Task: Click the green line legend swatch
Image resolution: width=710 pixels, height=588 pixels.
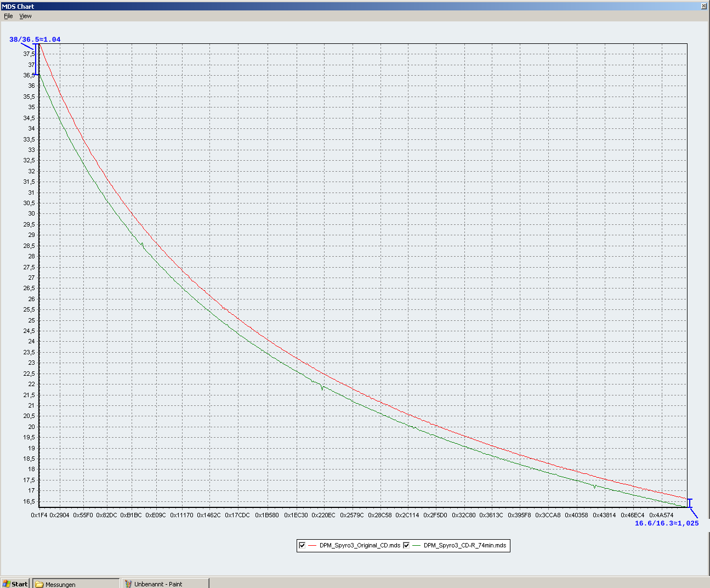Action: point(417,545)
